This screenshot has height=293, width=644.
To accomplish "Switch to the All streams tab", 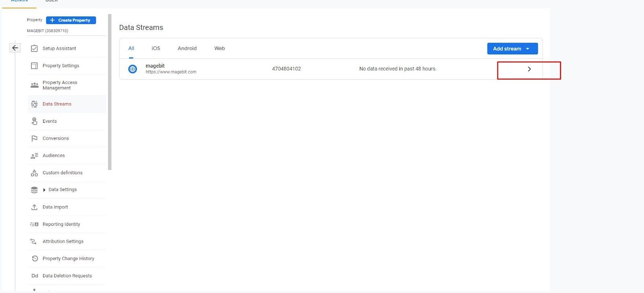I will [131, 48].
